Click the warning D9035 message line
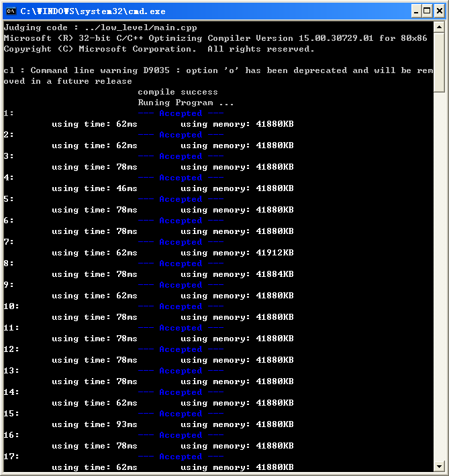Viewport: 449px width, 476px height. click(x=218, y=70)
